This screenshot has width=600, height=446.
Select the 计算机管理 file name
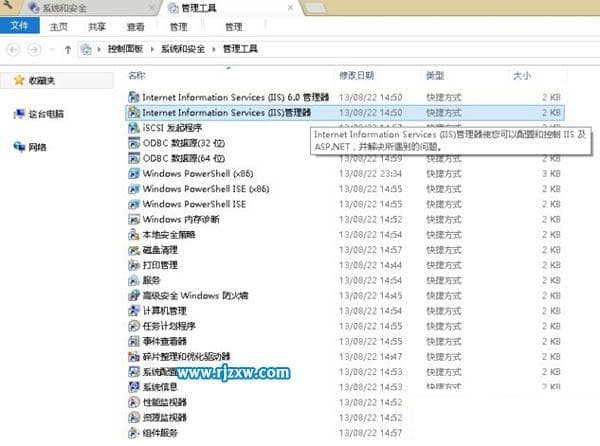point(165,311)
